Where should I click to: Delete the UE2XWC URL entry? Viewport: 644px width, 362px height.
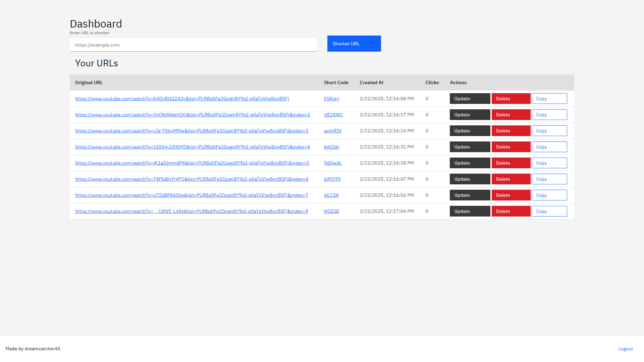[x=511, y=115]
